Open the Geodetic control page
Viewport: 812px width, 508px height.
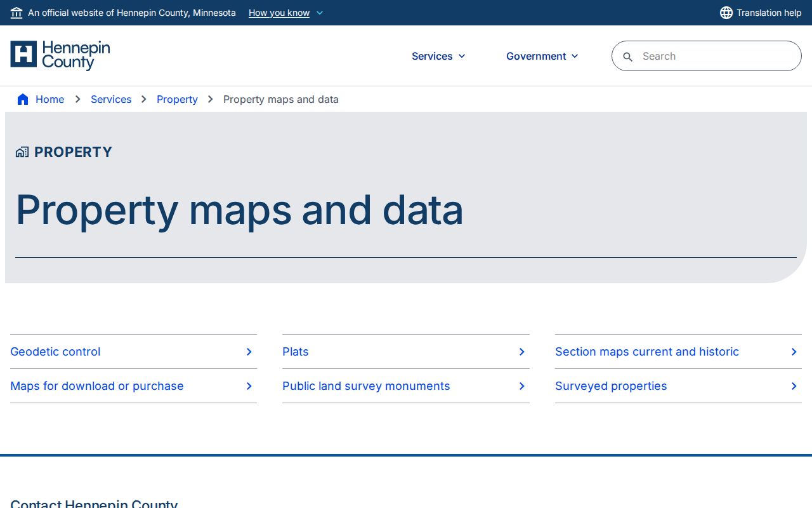click(133, 352)
